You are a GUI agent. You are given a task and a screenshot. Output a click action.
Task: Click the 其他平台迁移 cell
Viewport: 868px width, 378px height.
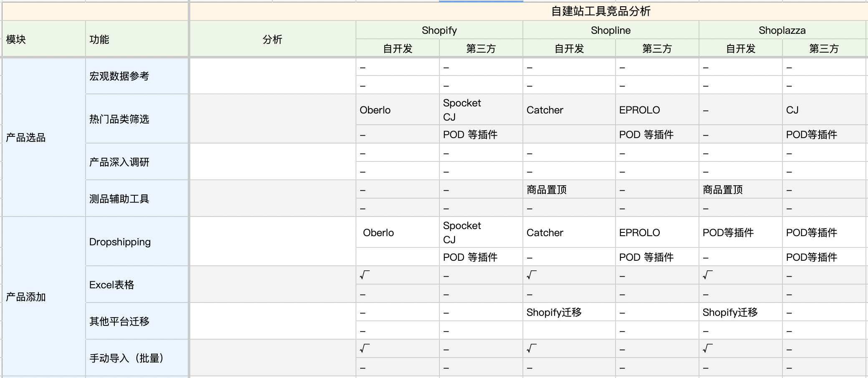pyautogui.click(x=136, y=321)
